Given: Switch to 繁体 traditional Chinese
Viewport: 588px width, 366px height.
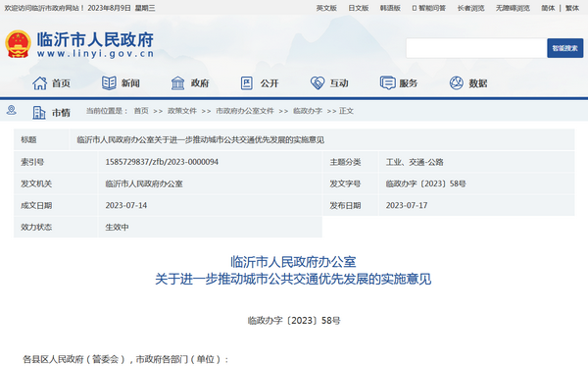Looking at the screenshot, I should [x=572, y=8].
